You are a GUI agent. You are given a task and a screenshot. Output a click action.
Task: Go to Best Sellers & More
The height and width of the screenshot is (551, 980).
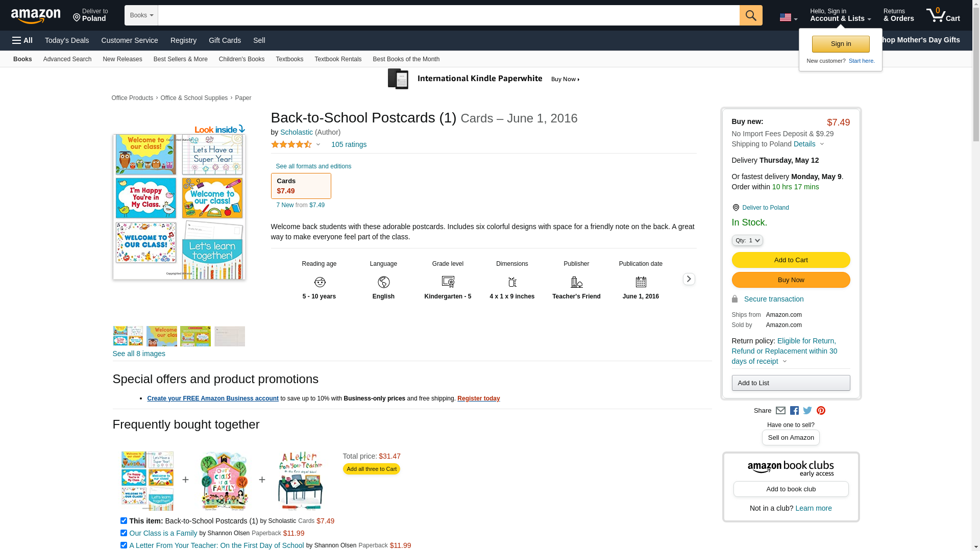180,59
